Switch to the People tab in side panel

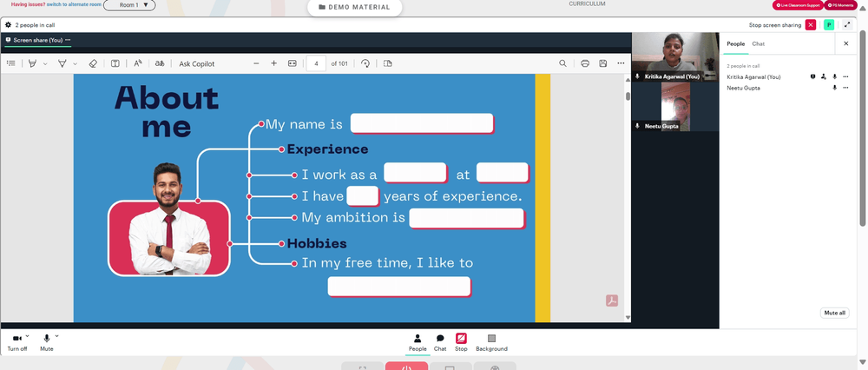[x=736, y=43]
